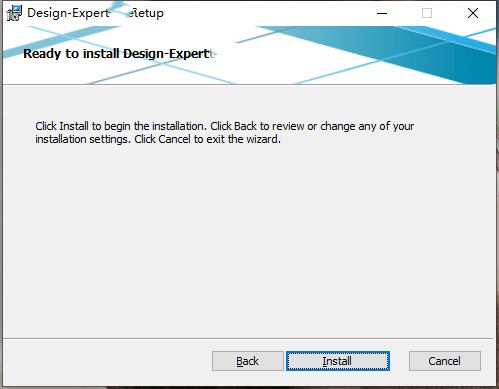499x389 pixels.
Task: Go Back to previous setup step
Action: [248, 361]
